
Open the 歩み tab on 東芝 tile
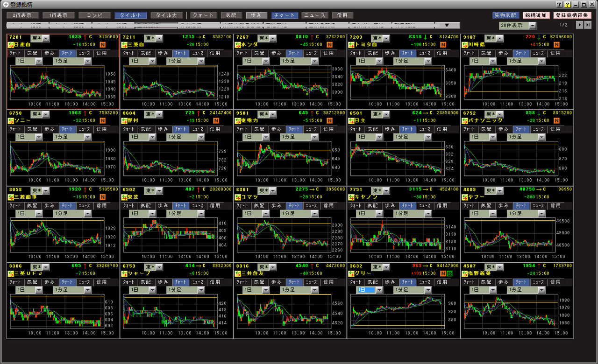tap(163, 206)
